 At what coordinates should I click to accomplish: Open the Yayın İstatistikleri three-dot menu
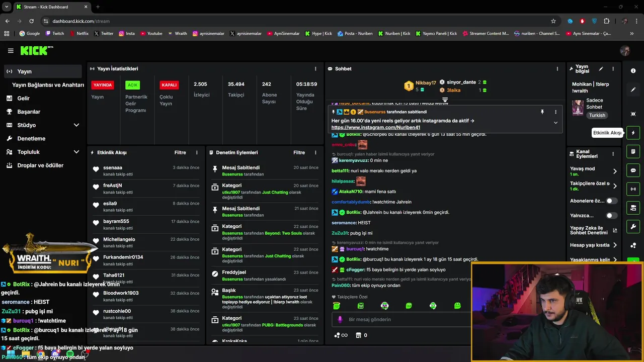click(x=315, y=69)
